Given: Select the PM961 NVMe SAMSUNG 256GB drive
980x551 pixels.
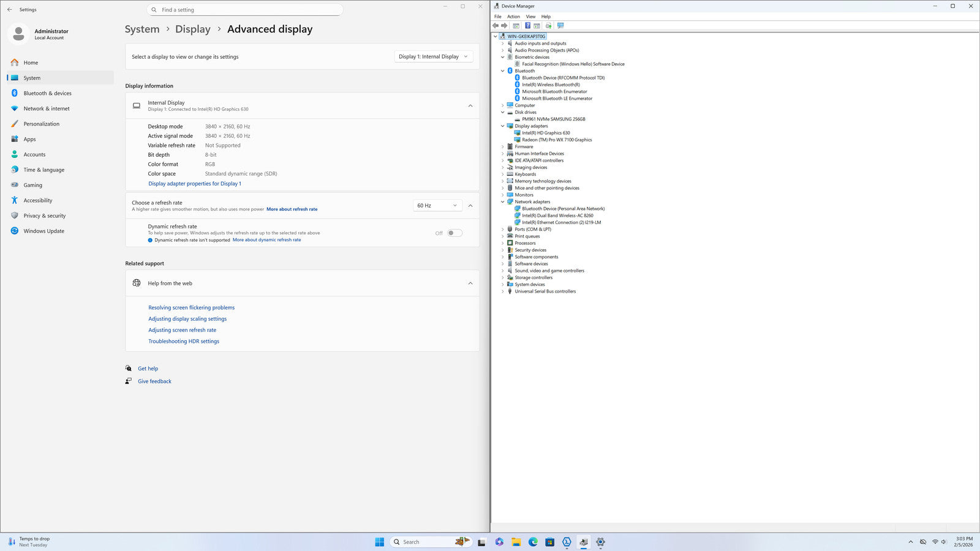Looking at the screenshot, I should coord(553,119).
